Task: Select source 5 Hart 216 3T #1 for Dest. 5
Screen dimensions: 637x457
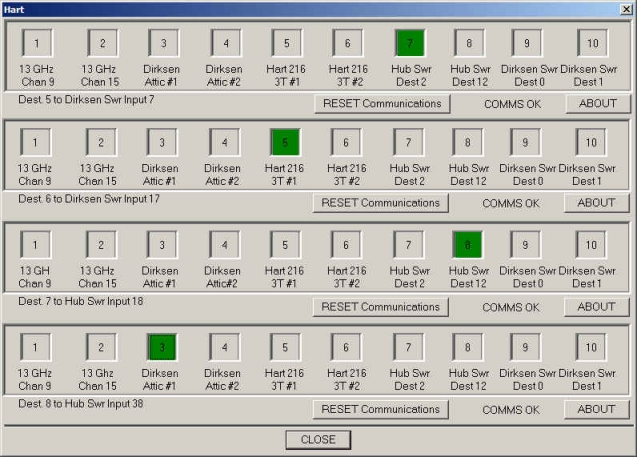Action: point(287,43)
